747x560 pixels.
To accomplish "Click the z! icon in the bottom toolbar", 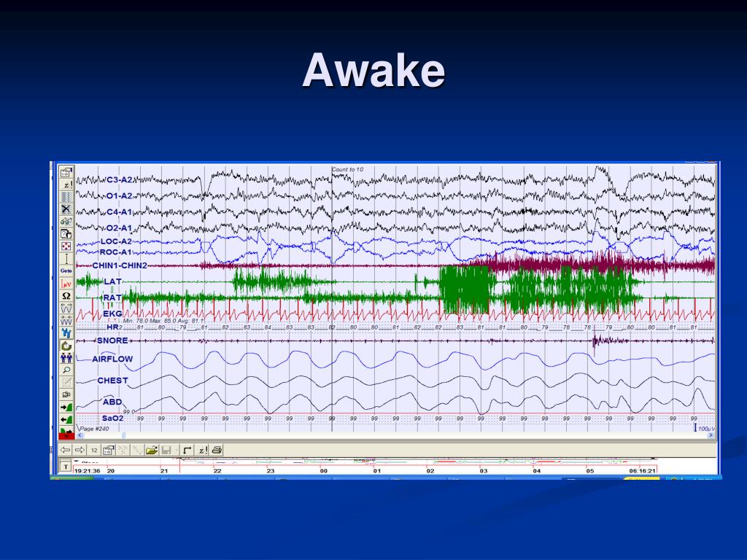I will click(203, 450).
